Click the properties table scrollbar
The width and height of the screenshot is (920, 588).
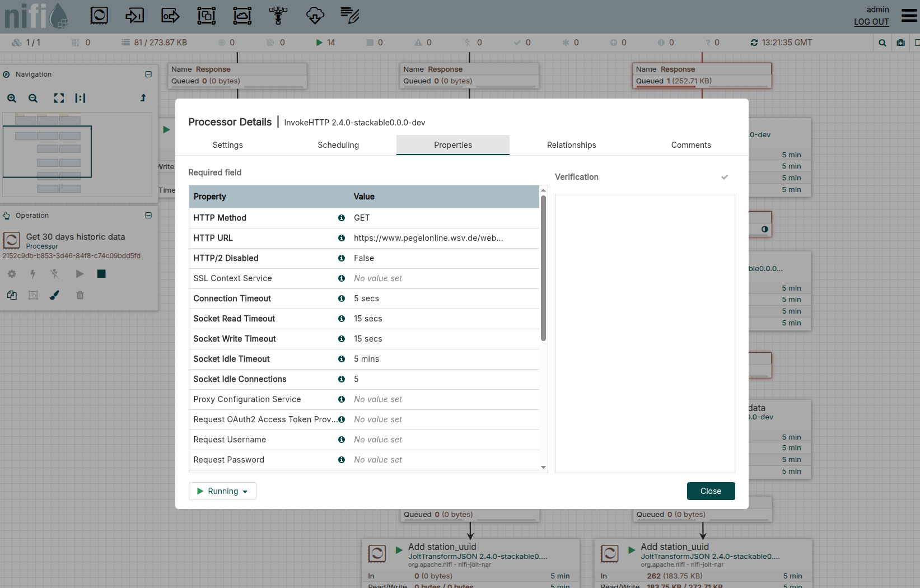[x=543, y=269]
